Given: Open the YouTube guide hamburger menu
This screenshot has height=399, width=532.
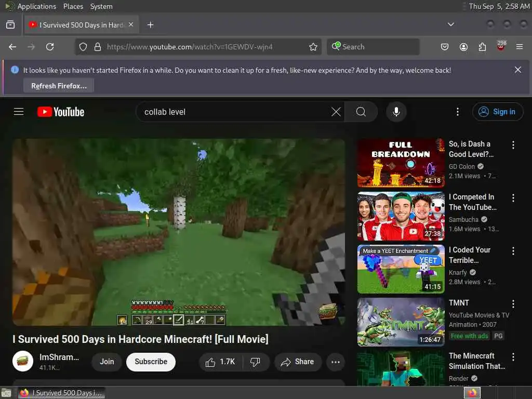Looking at the screenshot, I should tap(19, 112).
